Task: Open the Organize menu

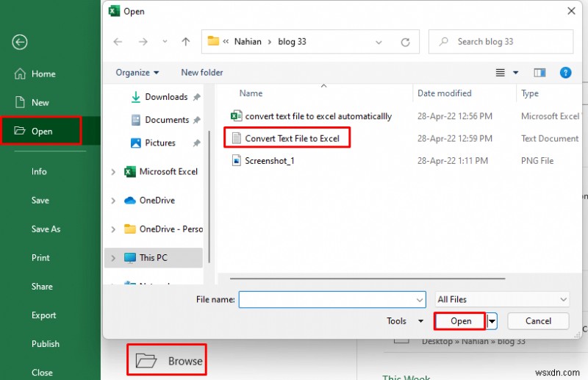Action: click(x=137, y=73)
